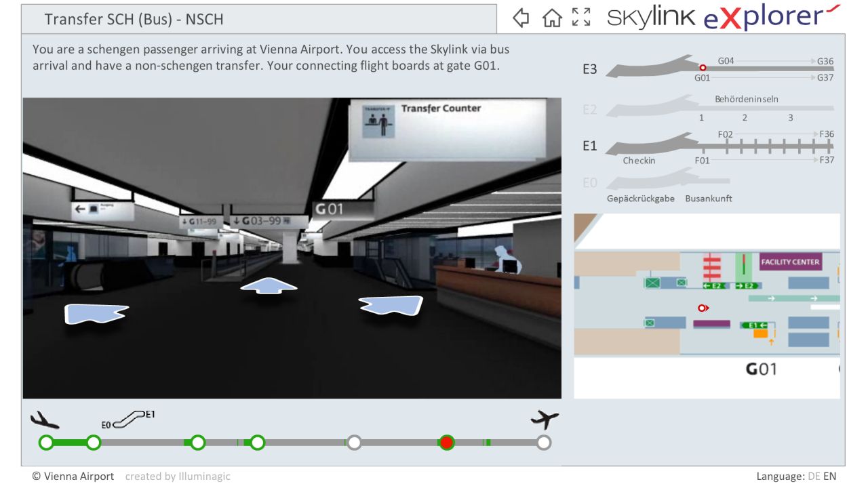This screenshot has height=488, width=868.
Task: Select the first timeline stop below arriving plane
Action: 46,443
